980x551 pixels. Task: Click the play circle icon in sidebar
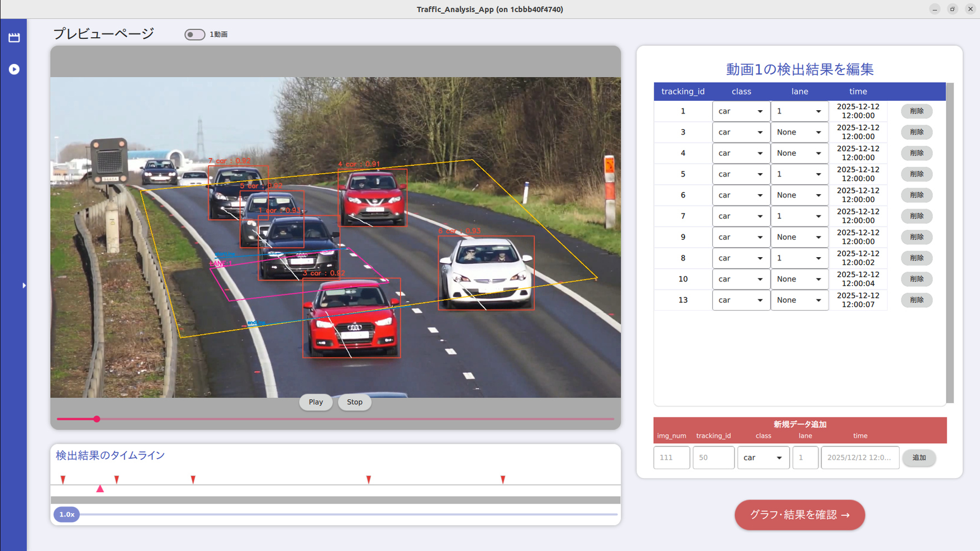point(14,69)
